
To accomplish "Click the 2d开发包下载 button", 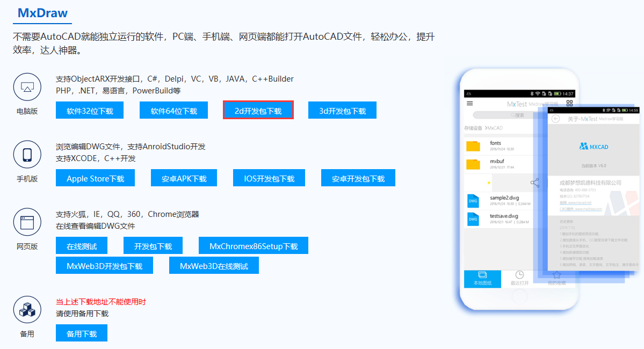I will coord(258,110).
